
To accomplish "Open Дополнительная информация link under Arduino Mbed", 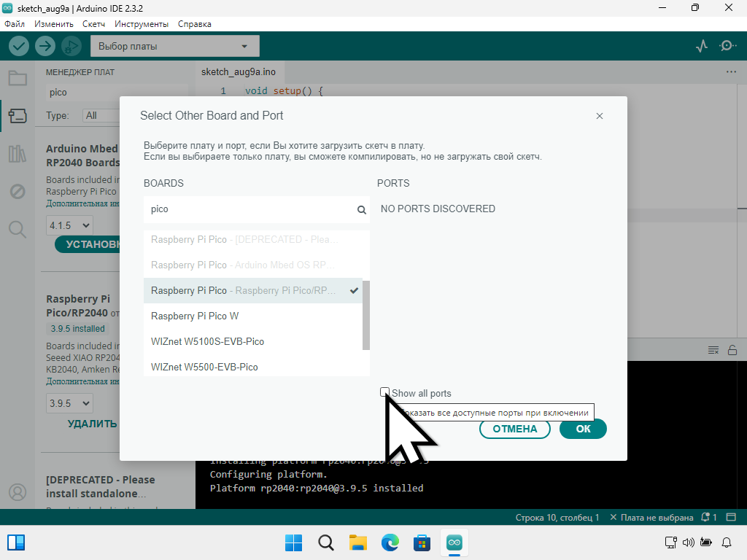I will click(x=82, y=204).
